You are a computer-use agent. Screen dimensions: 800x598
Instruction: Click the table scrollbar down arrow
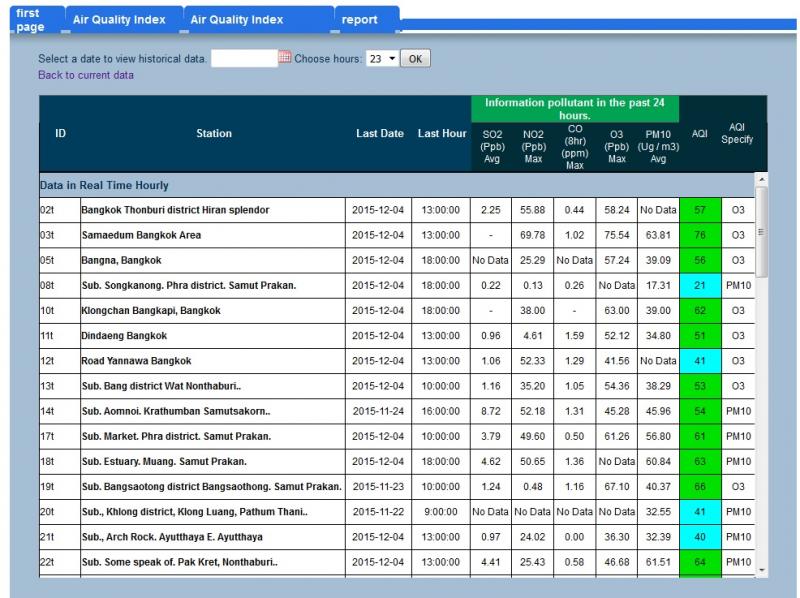tap(761, 570)
